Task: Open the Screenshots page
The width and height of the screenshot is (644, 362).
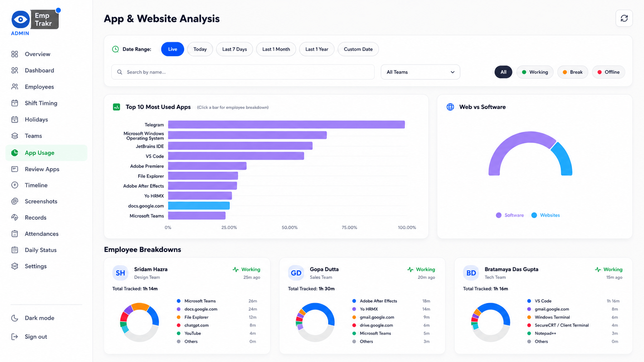Action: 46,201
